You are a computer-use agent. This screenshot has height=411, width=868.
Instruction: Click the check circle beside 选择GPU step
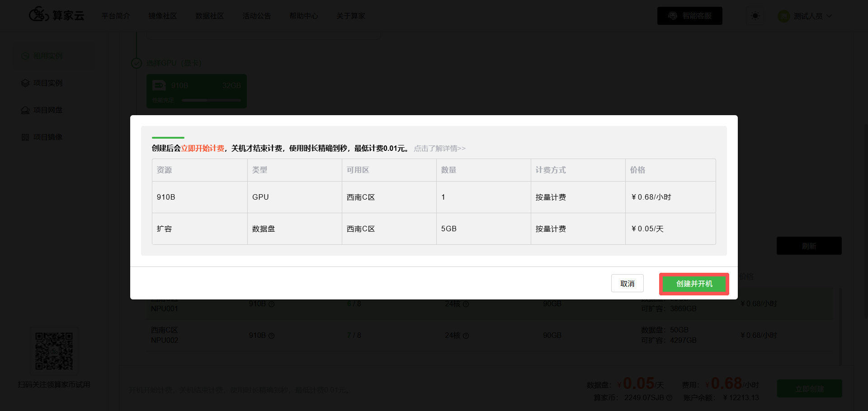137,63
